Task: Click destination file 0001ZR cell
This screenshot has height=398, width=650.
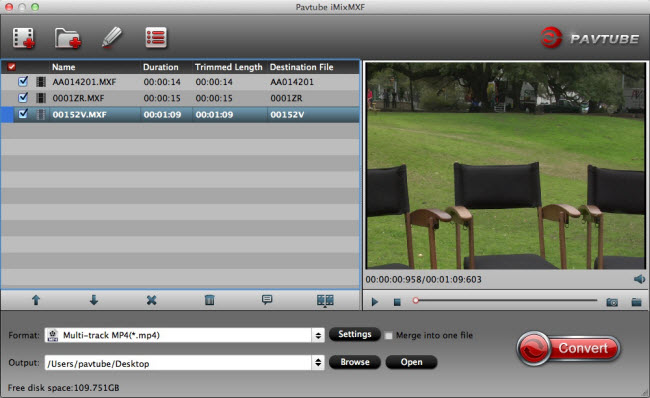Action: pos(286,98)
